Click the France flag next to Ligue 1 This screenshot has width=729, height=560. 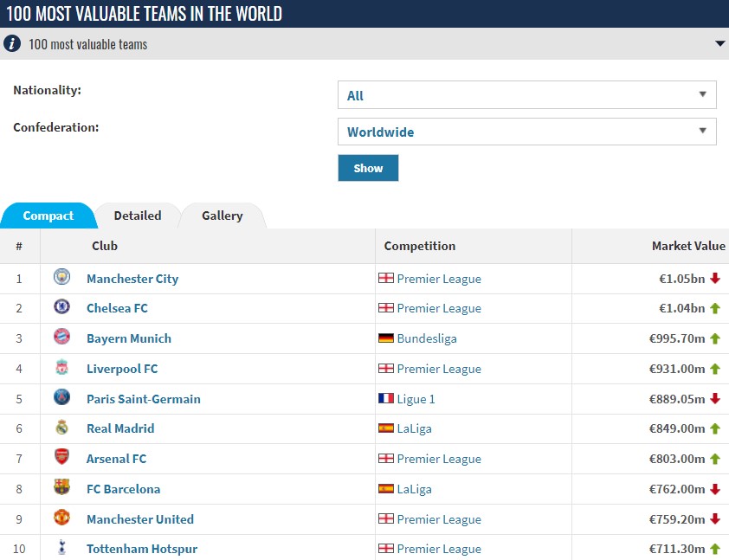pyautogui.click(x=386, y=398)
